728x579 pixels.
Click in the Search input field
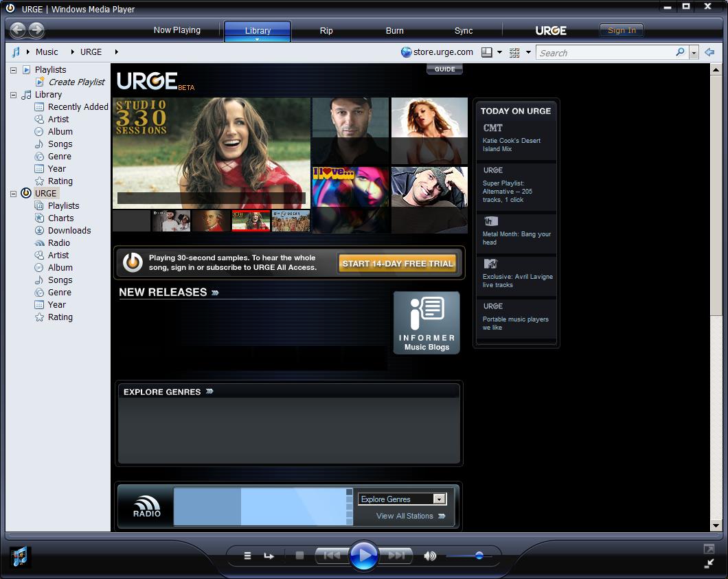click(606, 52)
